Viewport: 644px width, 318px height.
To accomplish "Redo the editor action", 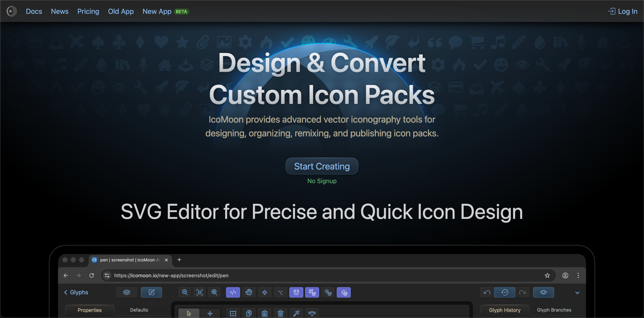I will 522,292.
